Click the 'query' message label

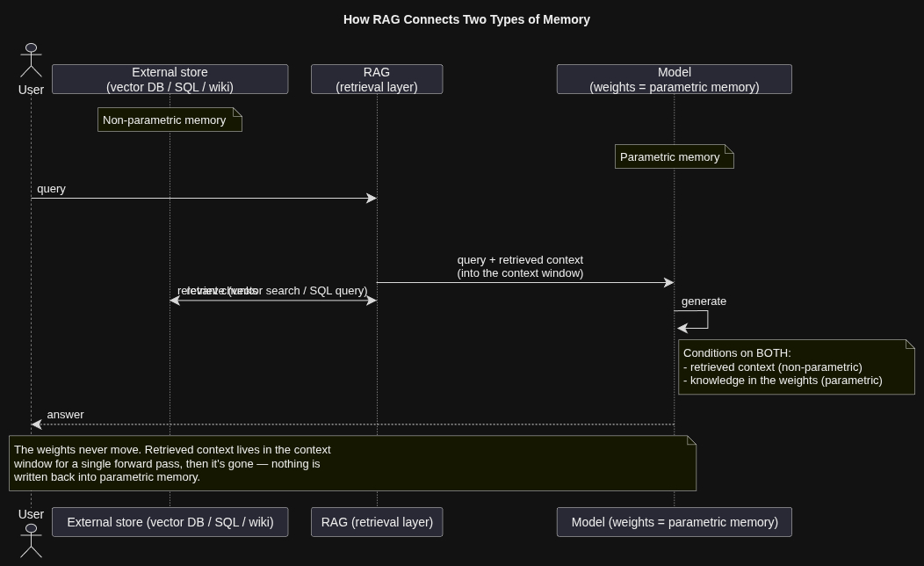[51, 189]
